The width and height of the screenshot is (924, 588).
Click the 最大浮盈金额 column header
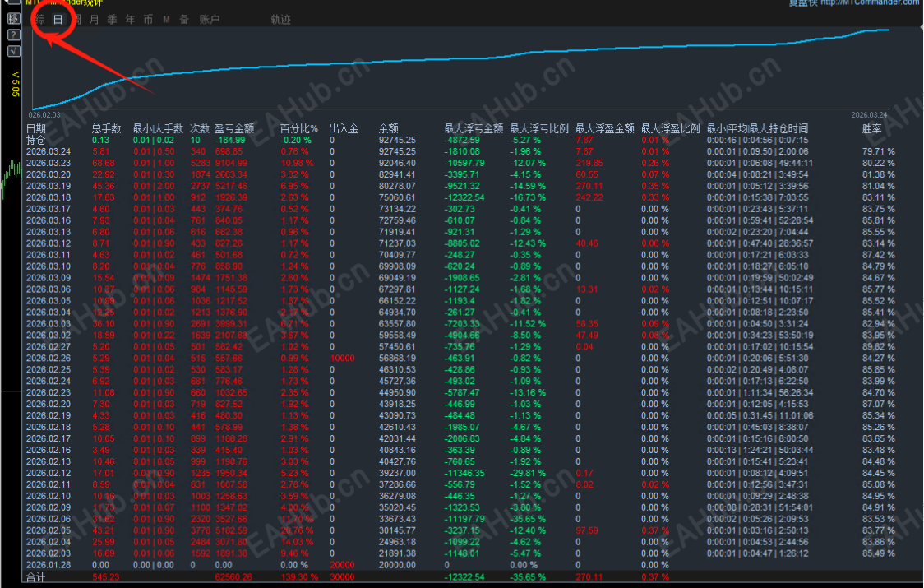tap(604, 128)
